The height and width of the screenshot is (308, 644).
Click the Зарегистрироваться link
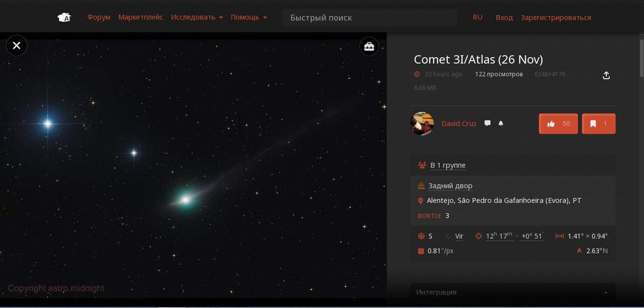[x=555, y=17]
